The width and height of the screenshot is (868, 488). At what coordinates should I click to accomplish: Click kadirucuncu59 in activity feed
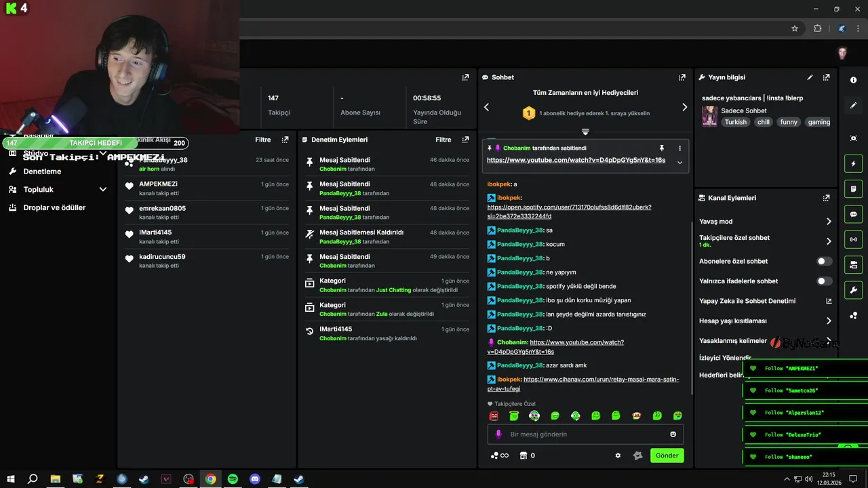click(162, 257)
